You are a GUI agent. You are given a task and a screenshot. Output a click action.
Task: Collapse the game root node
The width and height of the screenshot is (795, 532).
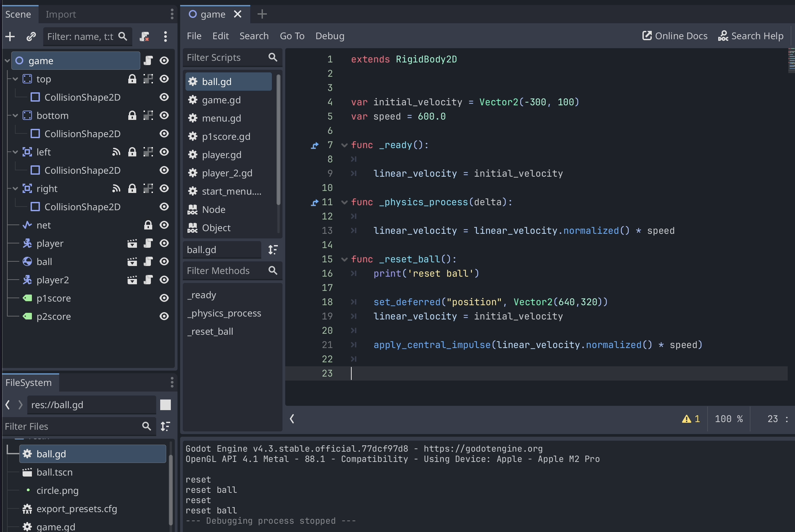point(7,61)
